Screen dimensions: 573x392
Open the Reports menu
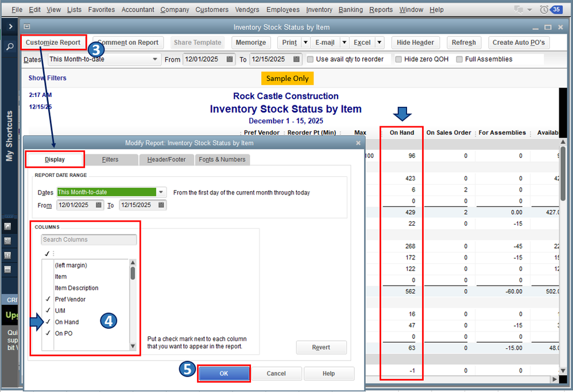click(x=381, y=10)
